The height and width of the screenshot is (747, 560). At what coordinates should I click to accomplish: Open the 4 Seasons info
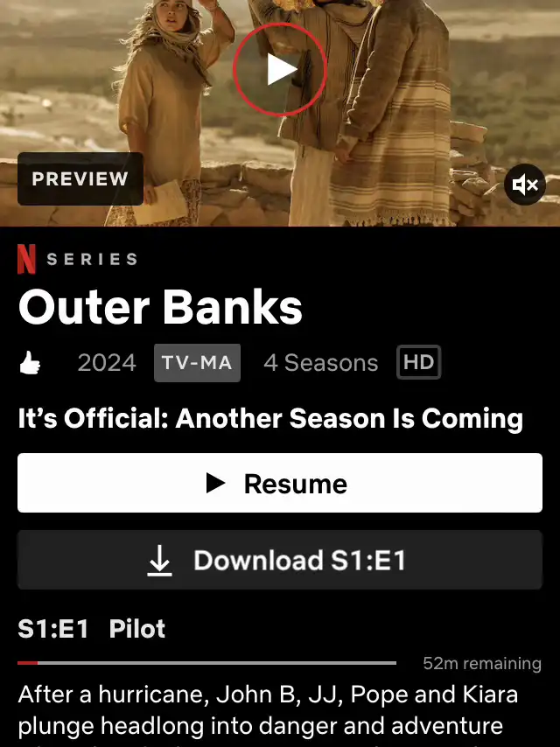click(x=321, y=363)
